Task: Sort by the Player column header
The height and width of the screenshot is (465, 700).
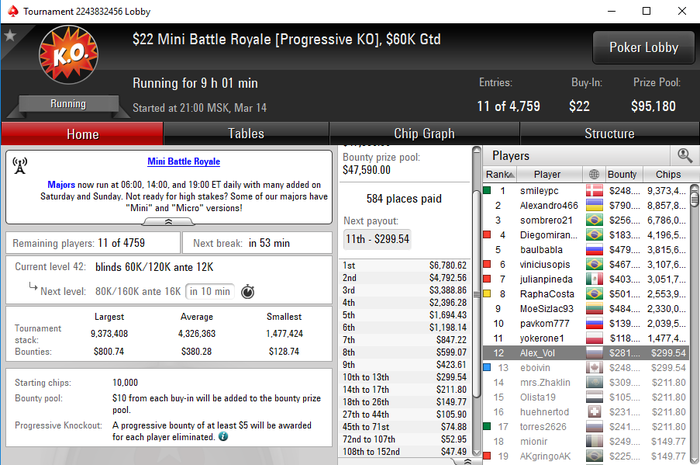Action: point(547,174)
